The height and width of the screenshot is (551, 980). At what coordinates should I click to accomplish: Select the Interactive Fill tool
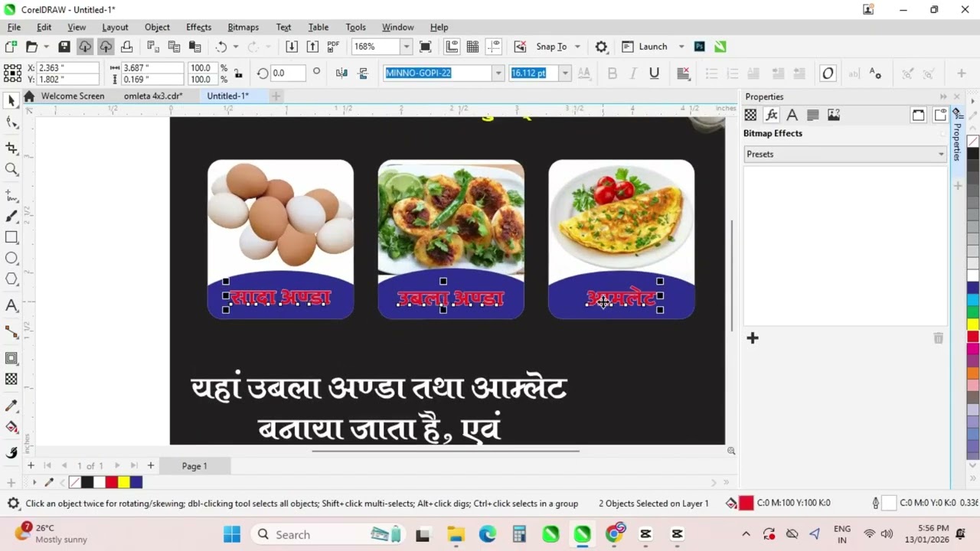[11, 427]
